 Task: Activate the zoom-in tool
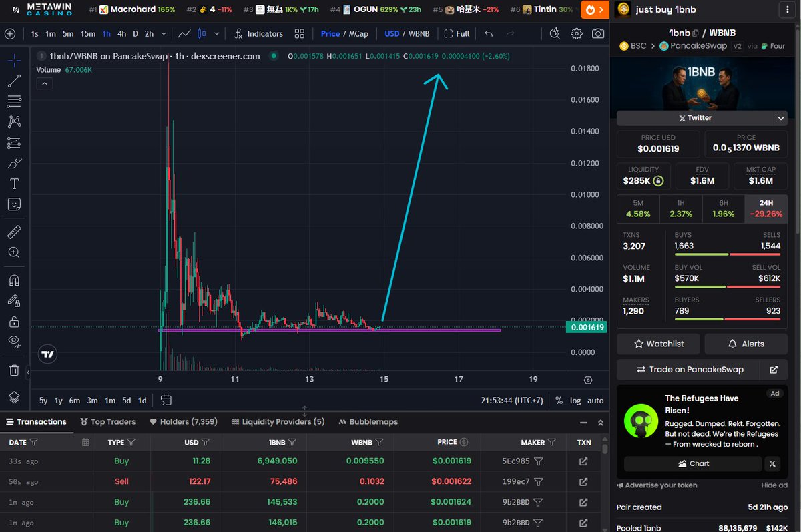[14, 252]
